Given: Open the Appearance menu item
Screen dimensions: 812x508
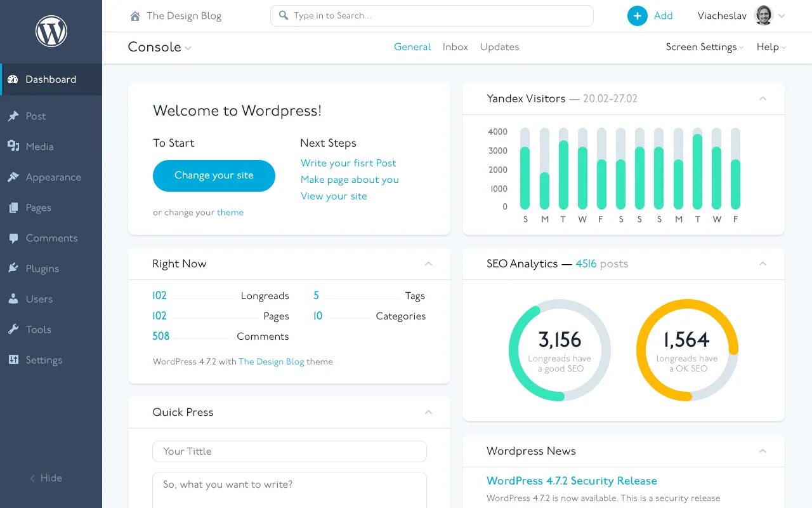Looking at the screenshot, I should 51,177.
